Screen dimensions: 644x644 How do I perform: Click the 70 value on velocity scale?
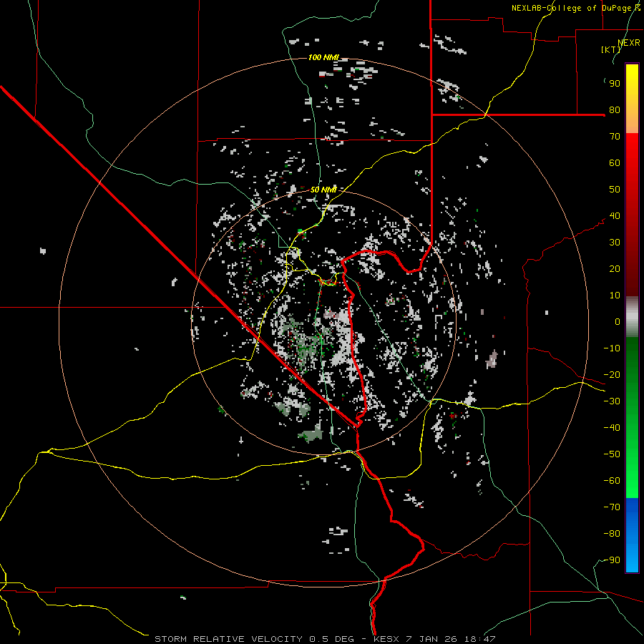(x=615, y=137)
